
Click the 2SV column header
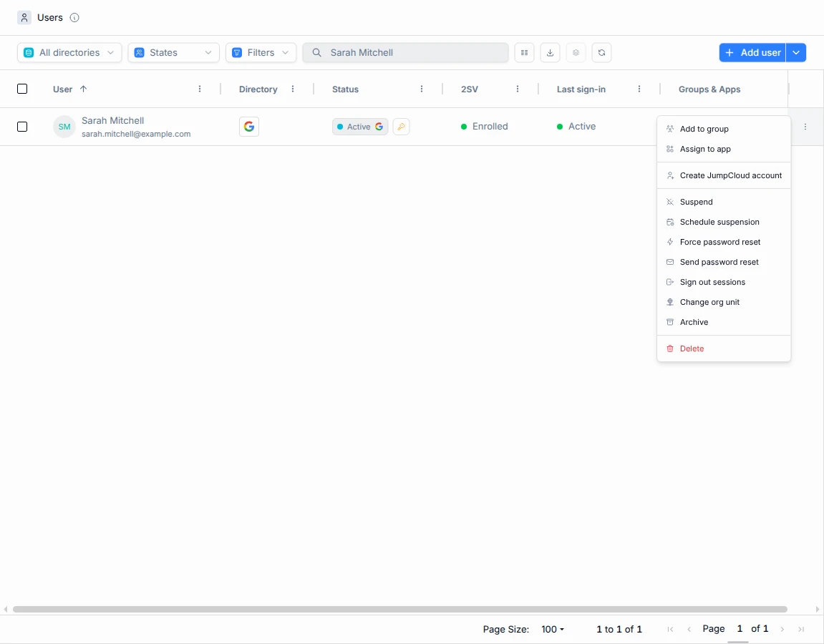(x=470, y=89)
